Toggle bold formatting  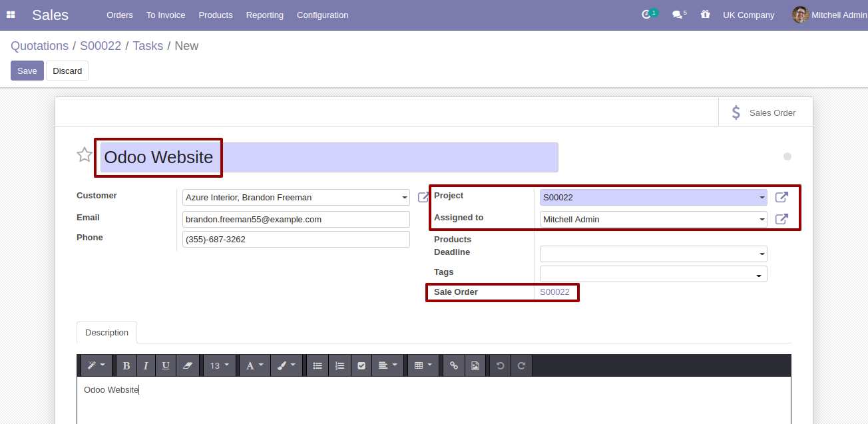[126, 365]
